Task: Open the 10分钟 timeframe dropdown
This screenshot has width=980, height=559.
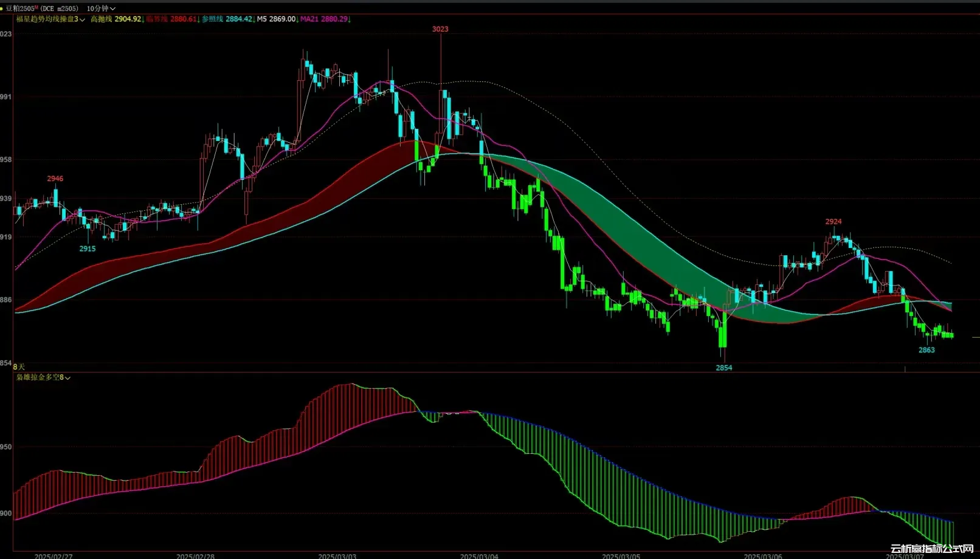Action: pos(101,9)
